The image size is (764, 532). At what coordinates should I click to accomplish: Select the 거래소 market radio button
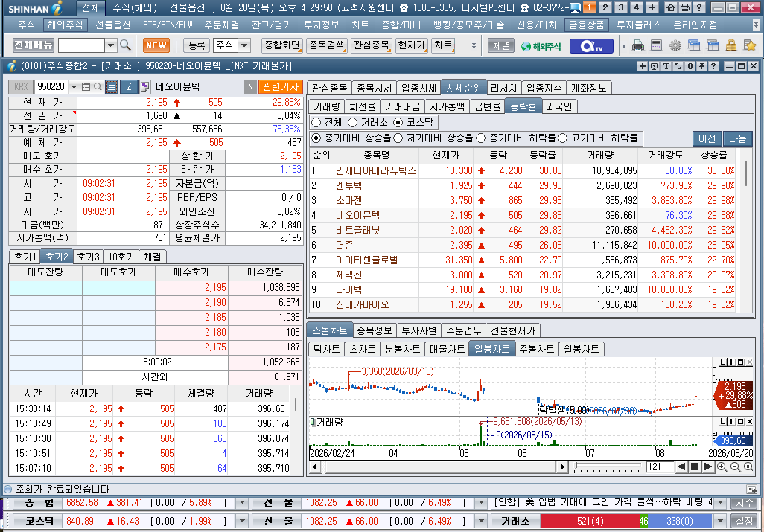(x=352, y=123)
